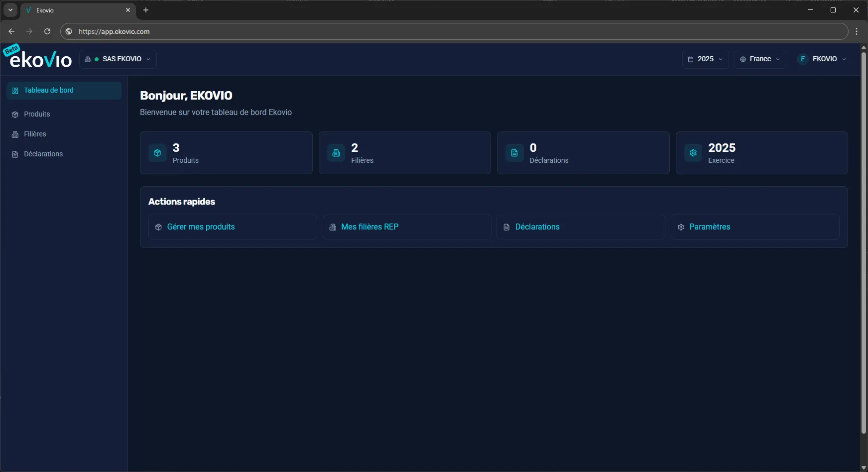
Task: Open Filières in the sidebar
Action: point(64,134)
